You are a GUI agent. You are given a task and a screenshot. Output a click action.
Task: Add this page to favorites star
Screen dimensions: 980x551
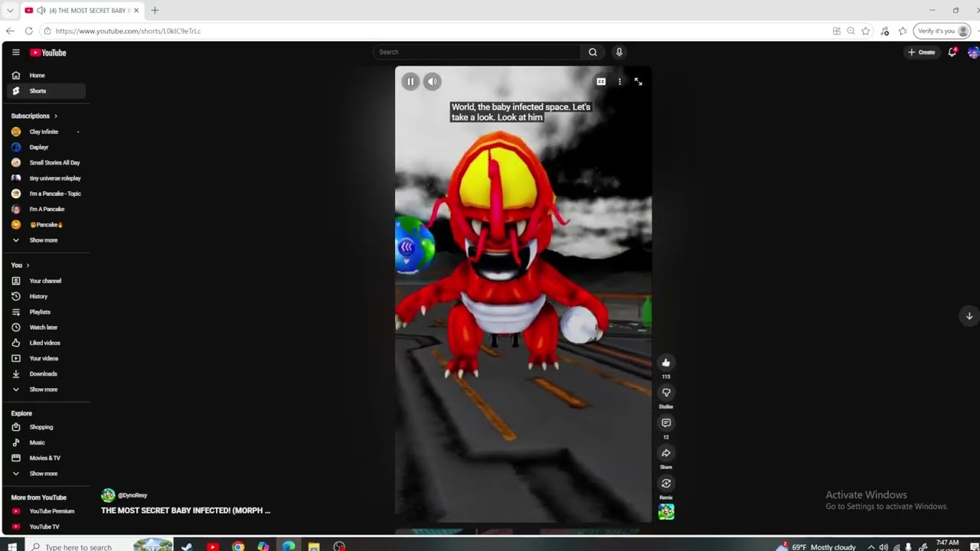pos(866,31)
